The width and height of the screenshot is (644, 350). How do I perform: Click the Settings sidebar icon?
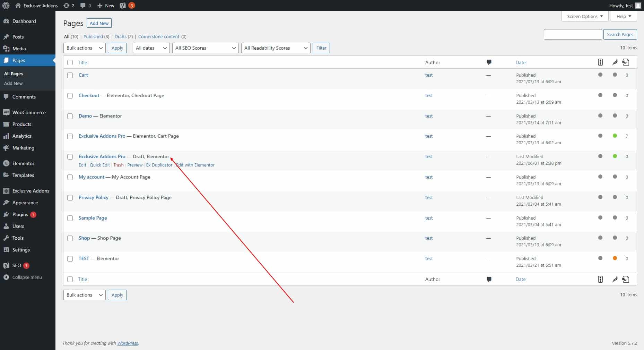tap(6, 250)
